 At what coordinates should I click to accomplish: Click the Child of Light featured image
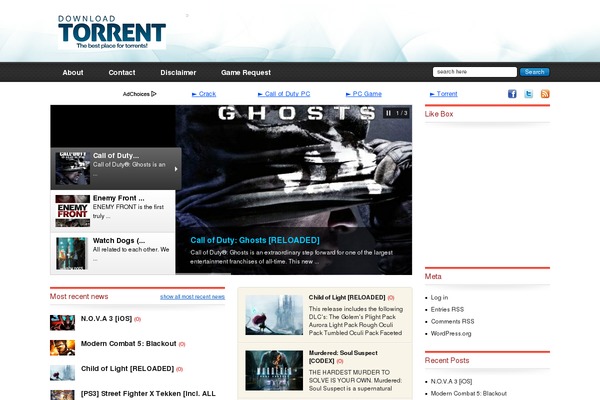click(274, 315)
